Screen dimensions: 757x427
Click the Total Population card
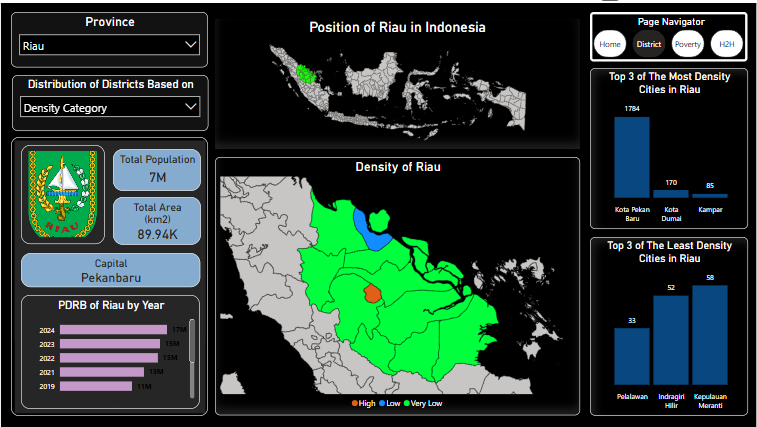[x=157, y=169]
